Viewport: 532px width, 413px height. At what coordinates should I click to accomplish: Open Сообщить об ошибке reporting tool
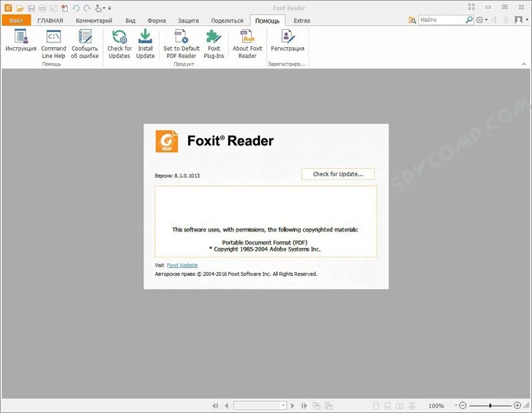coord(85,45)
